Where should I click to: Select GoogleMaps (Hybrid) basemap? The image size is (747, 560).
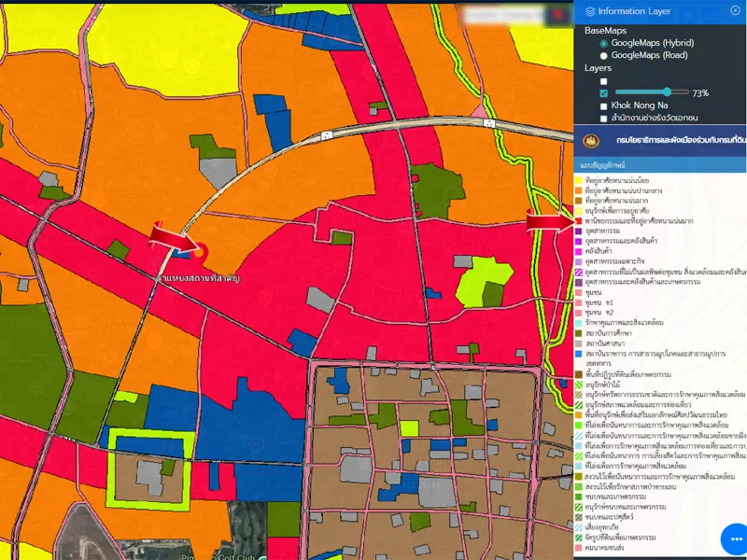pos(603,43)
